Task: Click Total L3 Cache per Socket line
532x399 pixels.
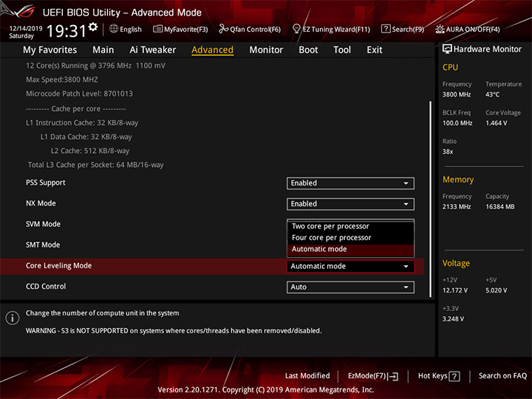Action: coord(95,165)
